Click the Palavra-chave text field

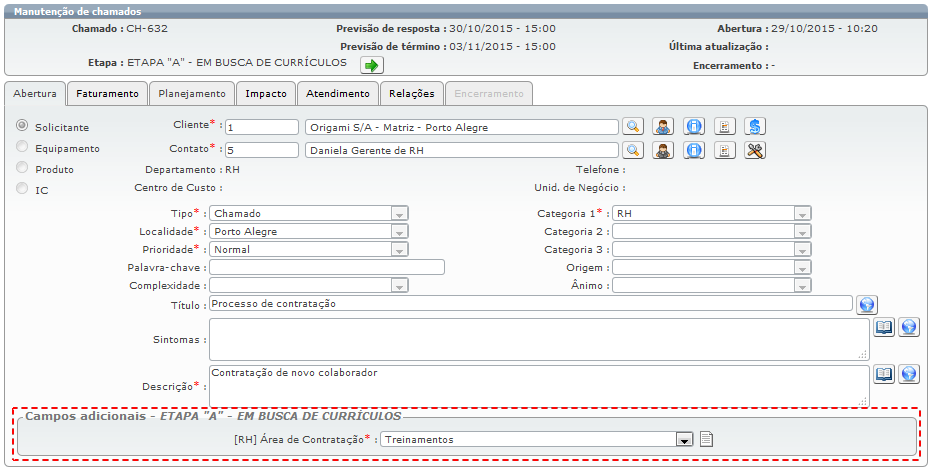[326, 267]
